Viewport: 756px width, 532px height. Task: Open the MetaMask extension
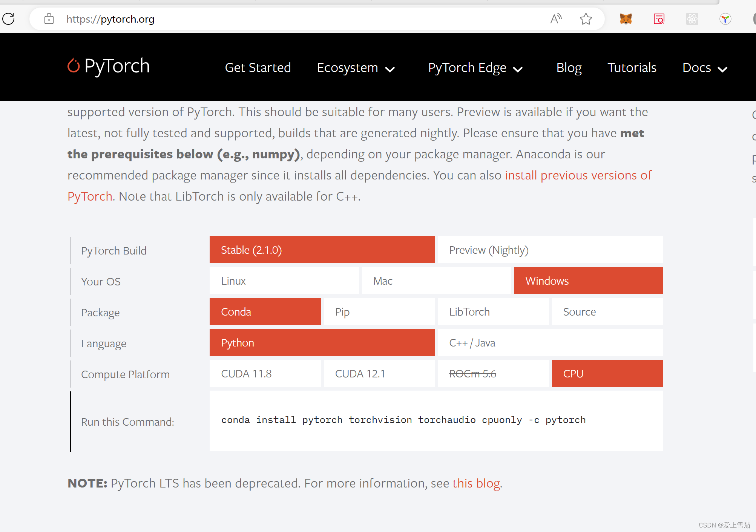tap(626, 19)
